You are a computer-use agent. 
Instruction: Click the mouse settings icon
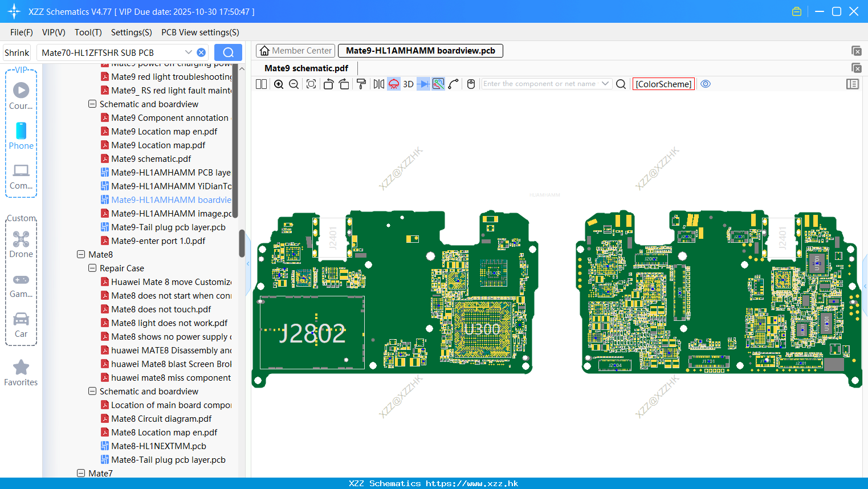pos(471,84)
